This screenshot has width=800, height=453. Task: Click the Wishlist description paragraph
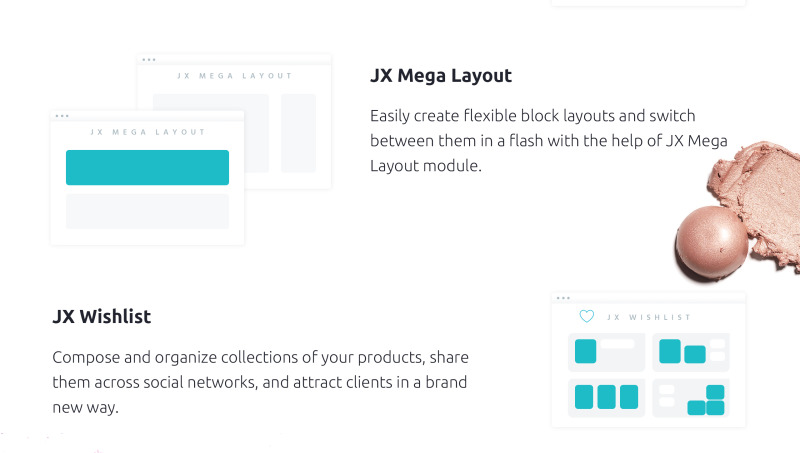(260, 382)
